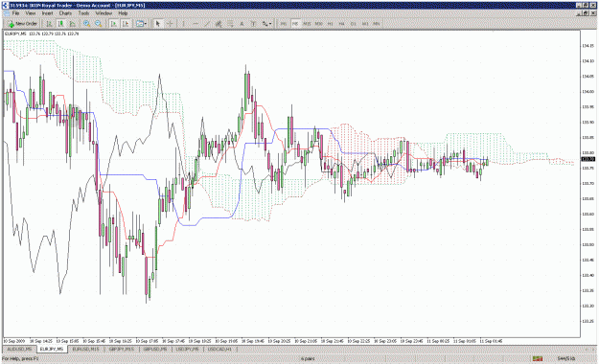Switch to M15 timeframe
This screenshot has height=364, width=599.
coord(307,24)
